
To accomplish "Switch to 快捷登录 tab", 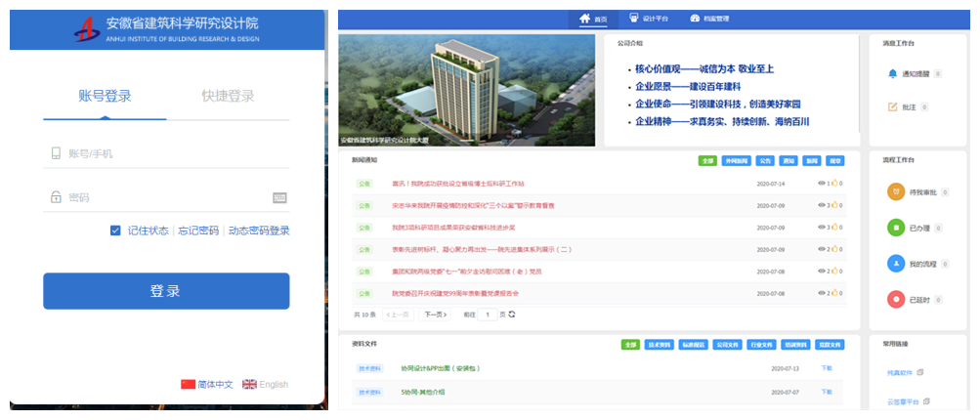I will pos(228,96).
